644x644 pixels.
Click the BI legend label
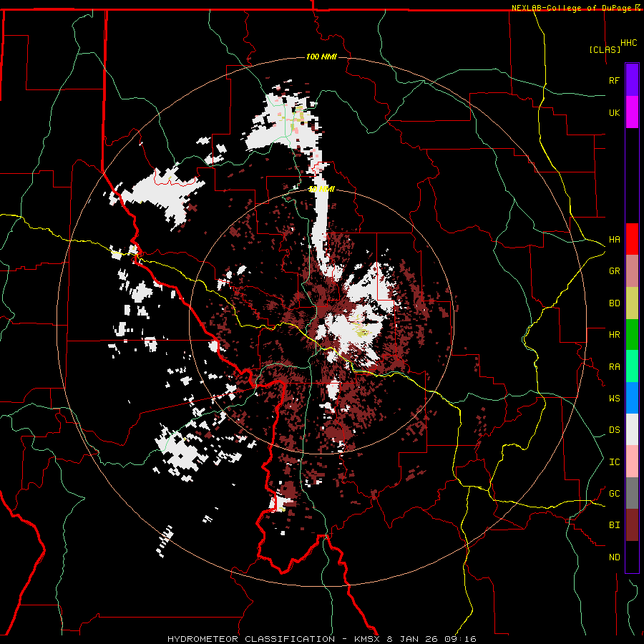click(615, 525)
